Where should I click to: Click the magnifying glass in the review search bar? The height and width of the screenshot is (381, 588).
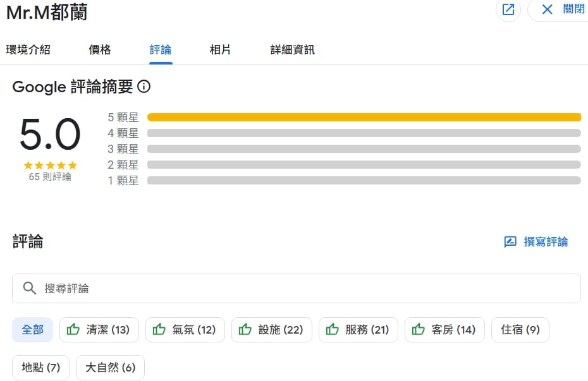[29, 288]
